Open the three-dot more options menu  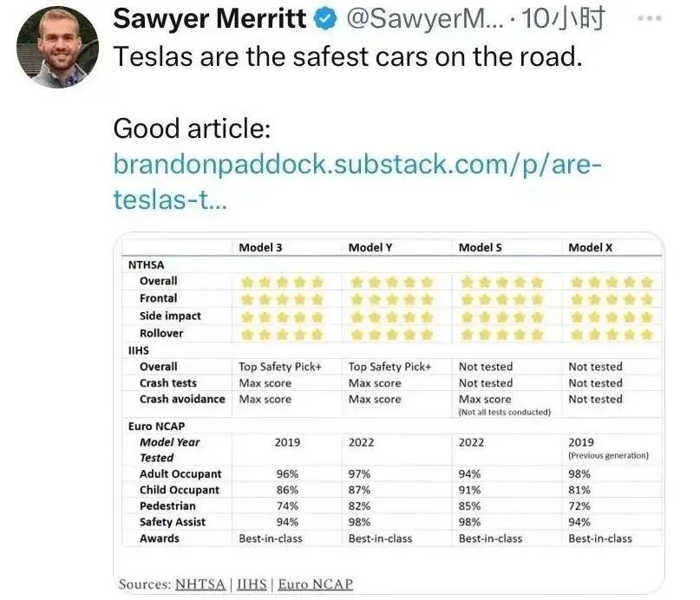pyautogui.click(x=650, y=18)
